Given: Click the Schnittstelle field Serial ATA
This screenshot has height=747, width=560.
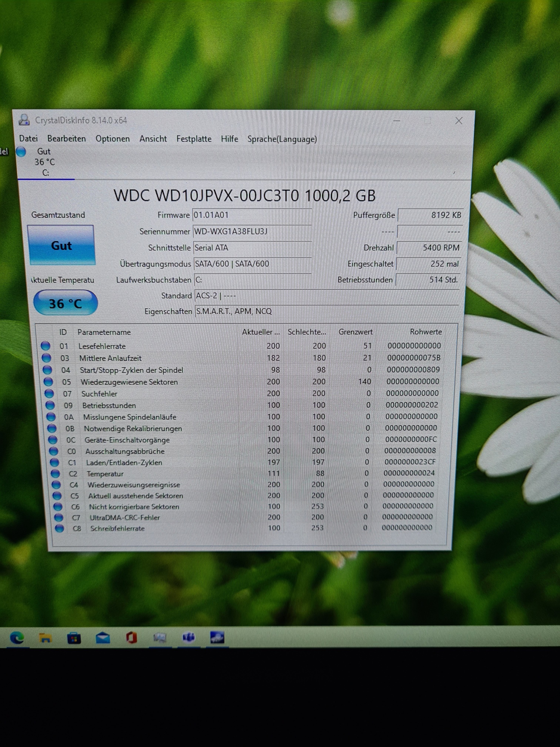Looking at the screenshot, I should coord(252,248).
